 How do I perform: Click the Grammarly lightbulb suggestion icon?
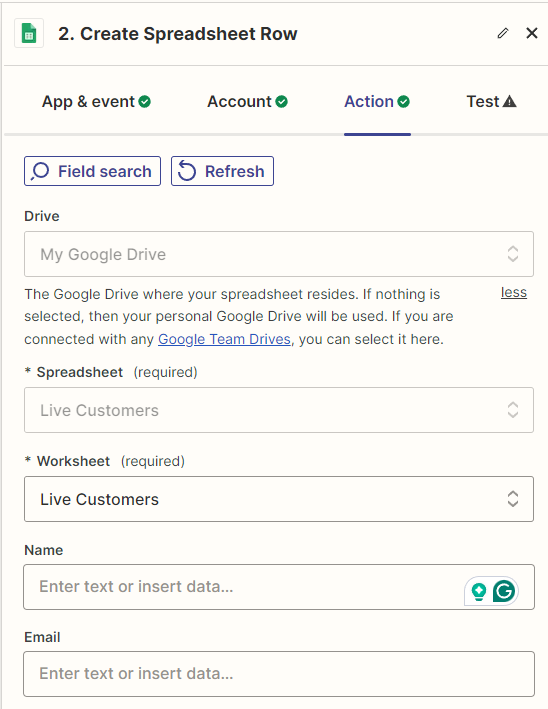(479, 591)
